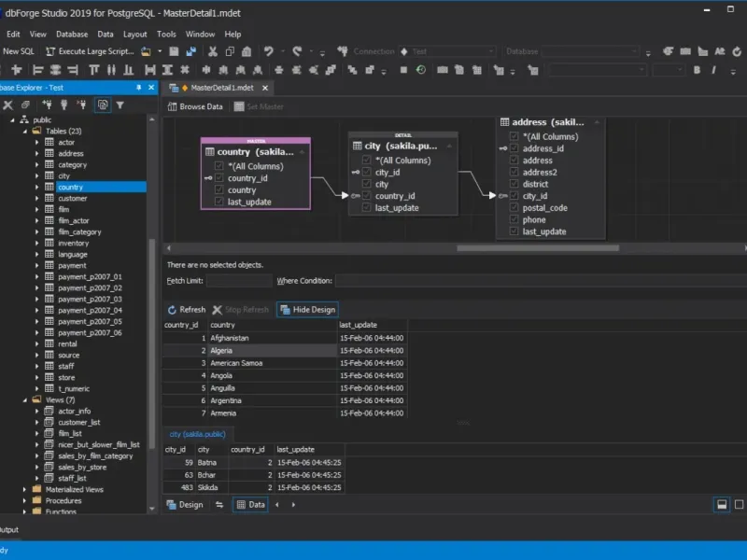Click the Cut scissors icon
Image resolution: width=747 pixels, height=560 pixels.
coord(213,51)
